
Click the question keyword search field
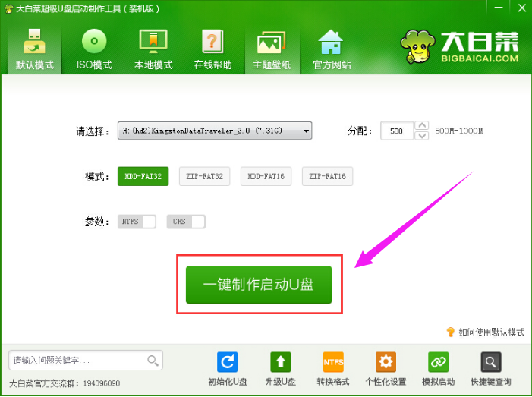(x=77, y=360)
